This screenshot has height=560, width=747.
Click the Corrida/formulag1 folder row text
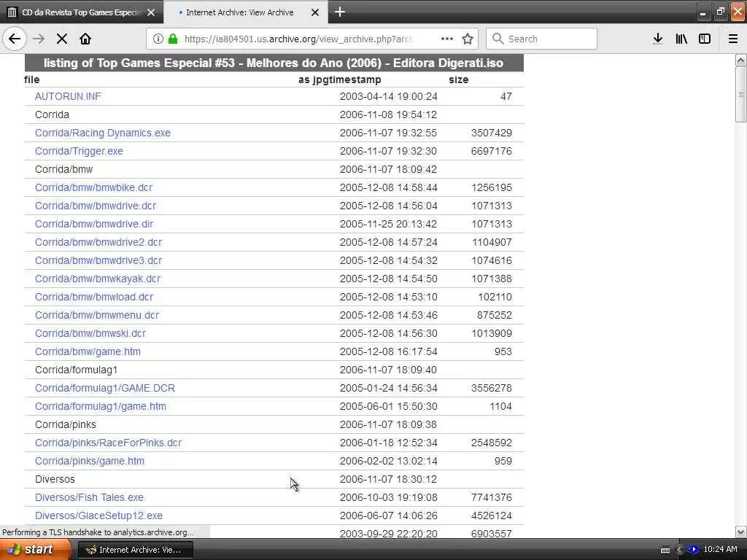coord(76,370)
